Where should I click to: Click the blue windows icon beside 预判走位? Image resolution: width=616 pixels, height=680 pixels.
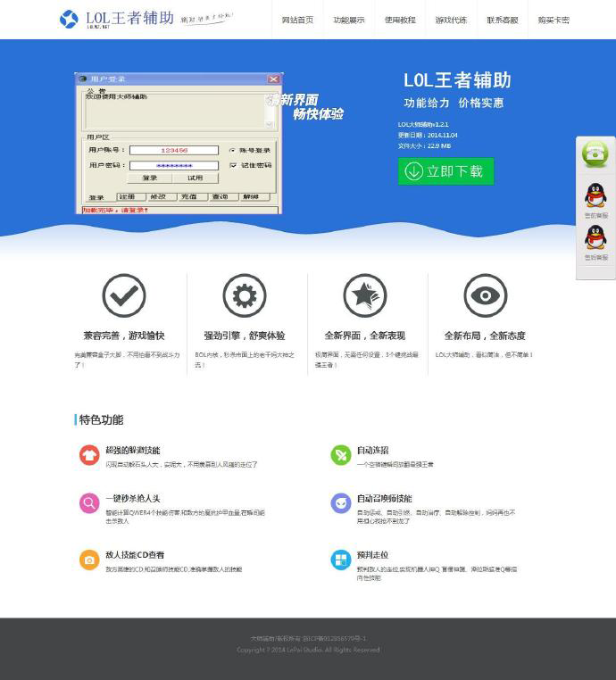(x=341, y=560)
